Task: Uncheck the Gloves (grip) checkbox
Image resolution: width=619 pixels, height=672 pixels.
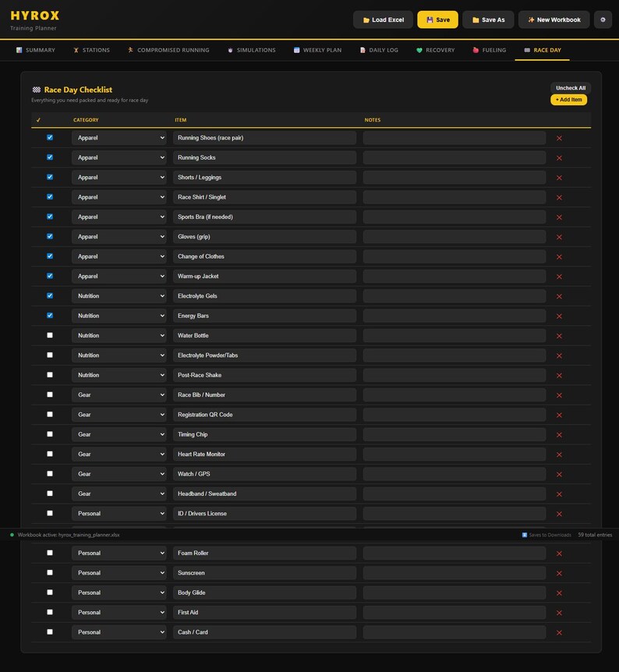Action: point(50,236)
